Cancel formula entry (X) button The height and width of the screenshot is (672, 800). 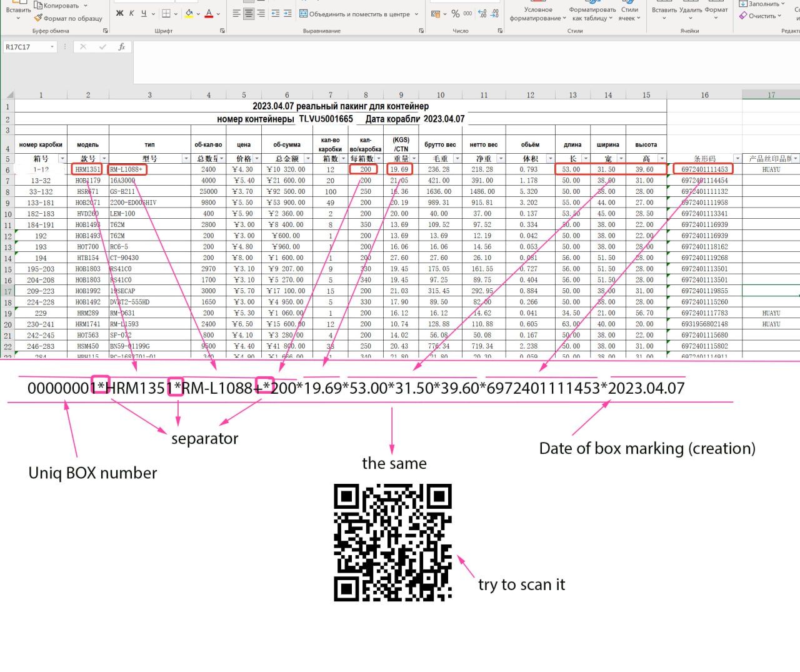tap(83, 47)
